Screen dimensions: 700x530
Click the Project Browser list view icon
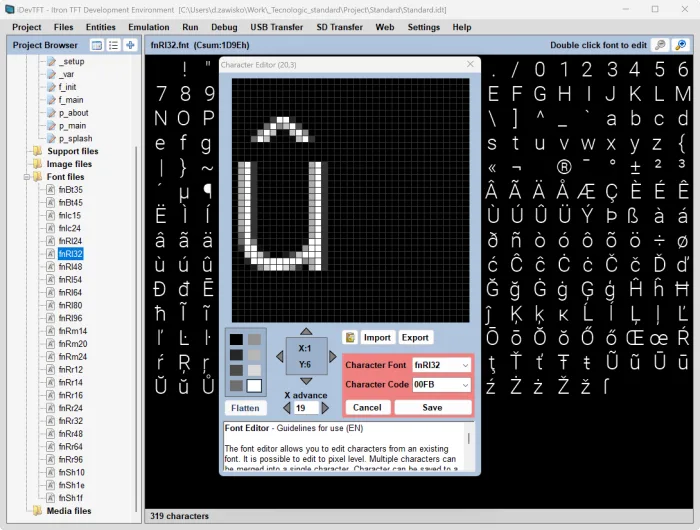click(113, 45)
